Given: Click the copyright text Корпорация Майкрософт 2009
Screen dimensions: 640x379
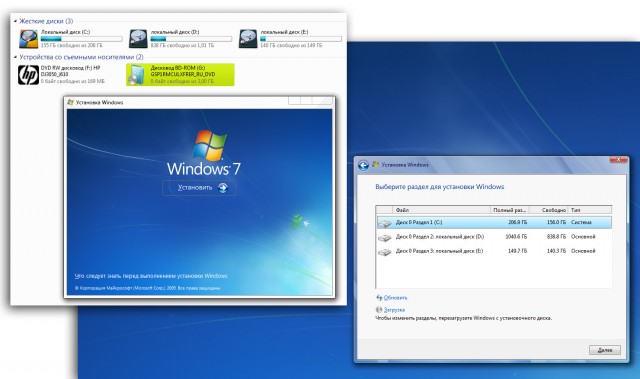Looking at the screenshot, I should (x=148, y=288).
